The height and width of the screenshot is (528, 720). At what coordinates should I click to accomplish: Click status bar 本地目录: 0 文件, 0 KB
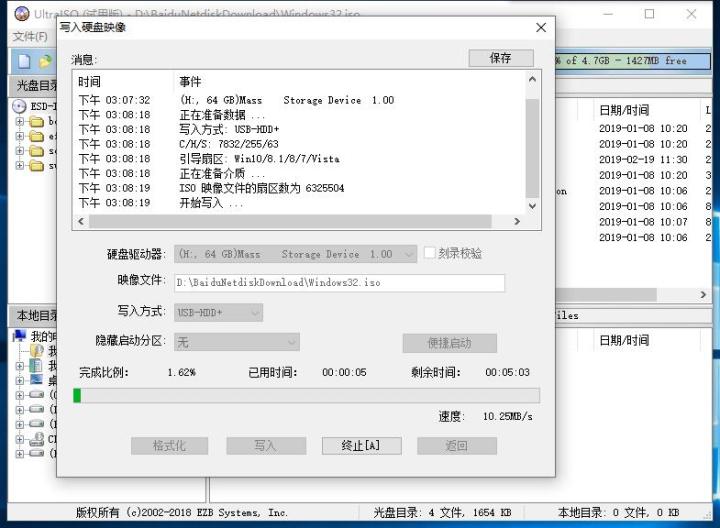click(619, 512)
